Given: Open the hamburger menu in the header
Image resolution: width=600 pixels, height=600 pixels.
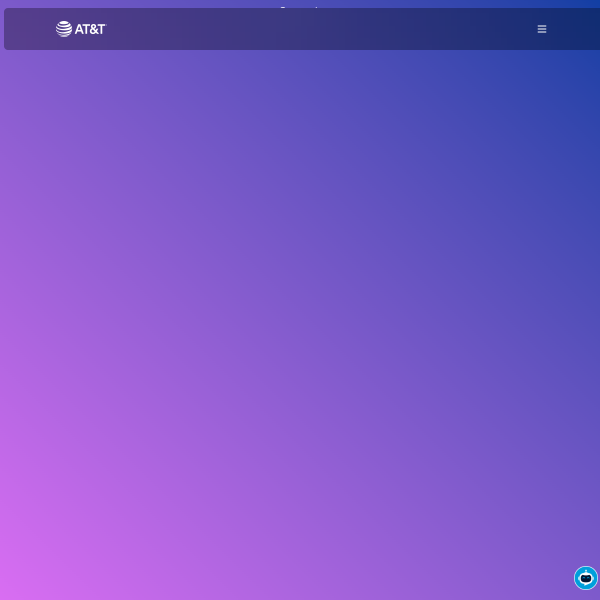Looking at the screenshot, I should click(542, 29).
